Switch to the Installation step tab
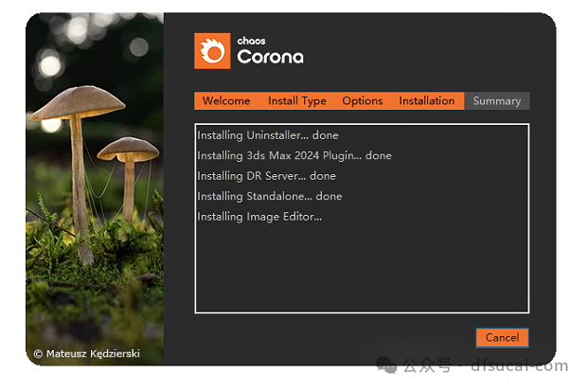588x389 pixels. 427,101
